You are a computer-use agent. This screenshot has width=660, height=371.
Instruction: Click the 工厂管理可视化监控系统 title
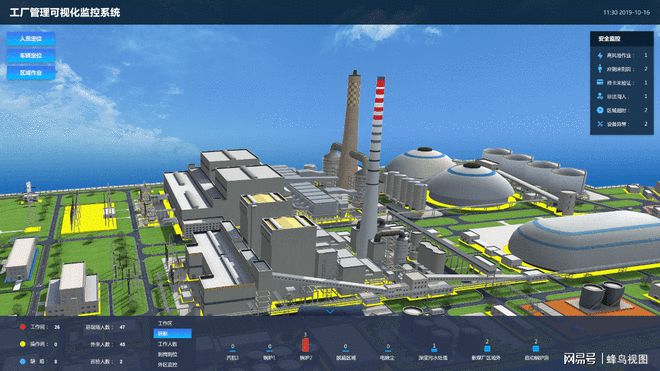tap(65, 12)
